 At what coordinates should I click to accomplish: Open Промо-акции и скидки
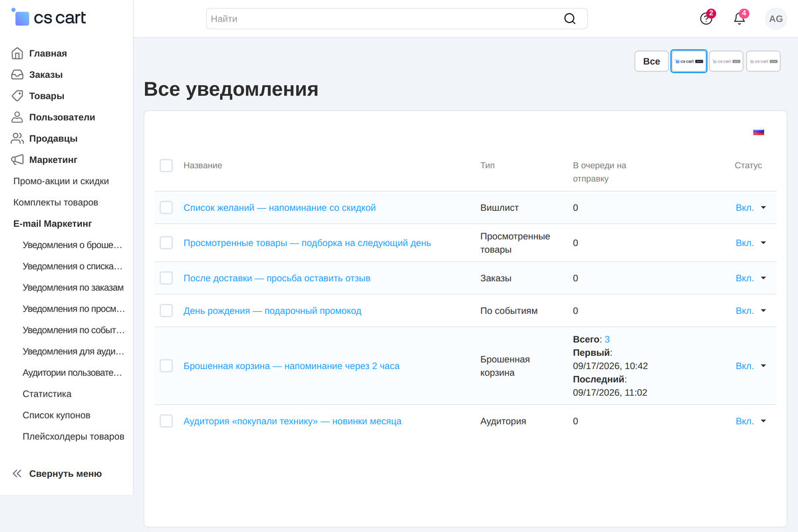61,181
